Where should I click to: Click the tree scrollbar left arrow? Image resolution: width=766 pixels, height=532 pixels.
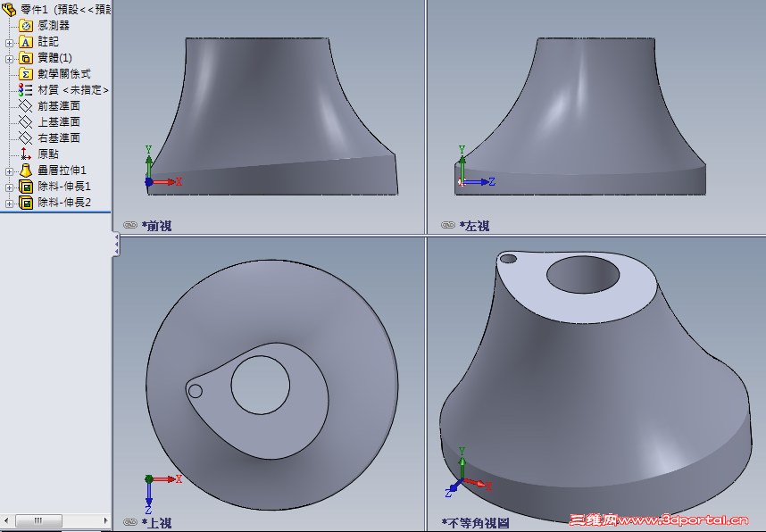point(6,520)
